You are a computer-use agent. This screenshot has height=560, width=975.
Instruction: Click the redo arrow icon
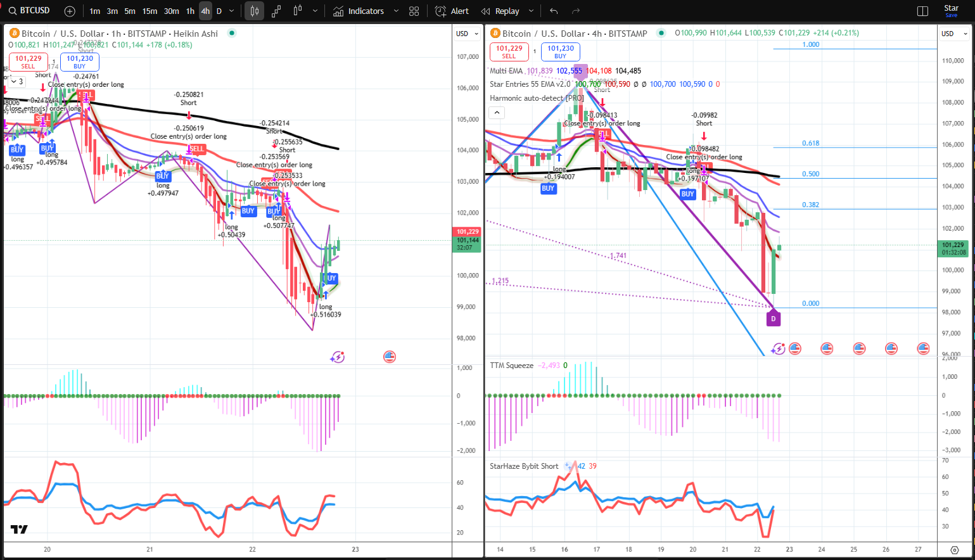click(x=576, y=11)
